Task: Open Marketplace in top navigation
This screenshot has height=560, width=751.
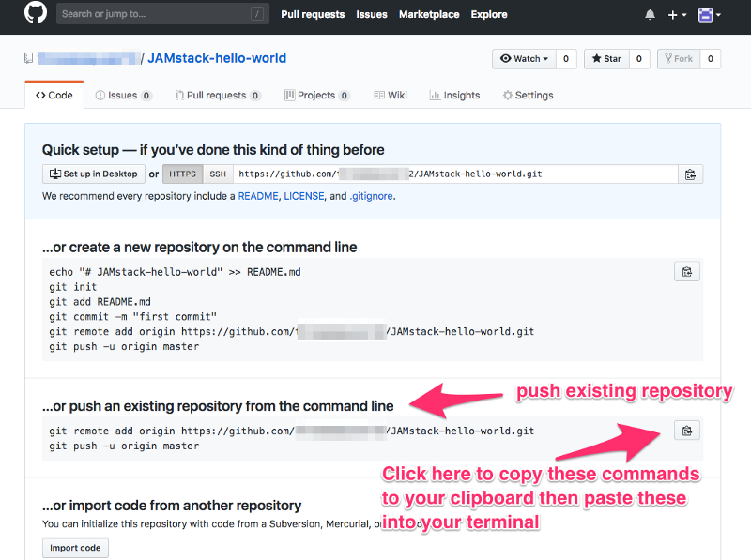Action: [429, 14]
